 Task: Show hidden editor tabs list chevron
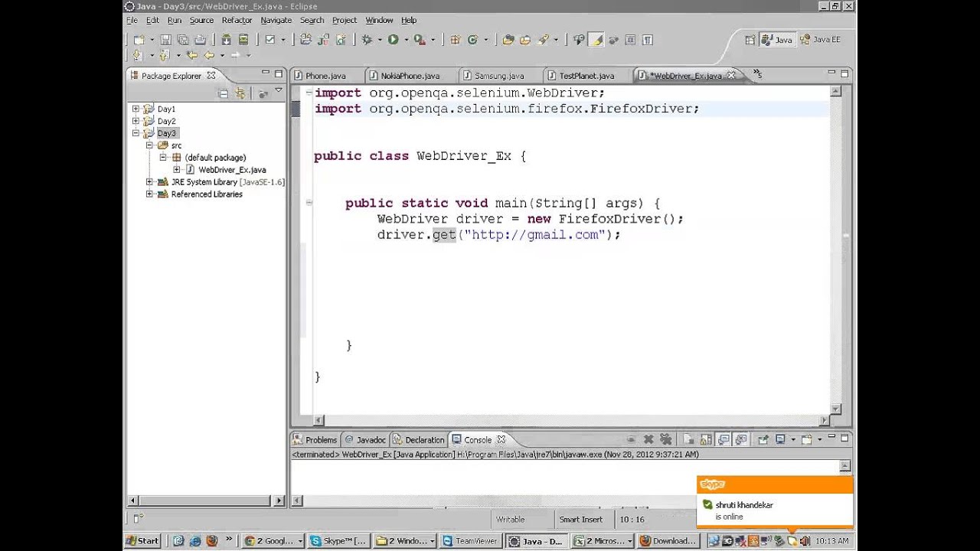point(757,74)
